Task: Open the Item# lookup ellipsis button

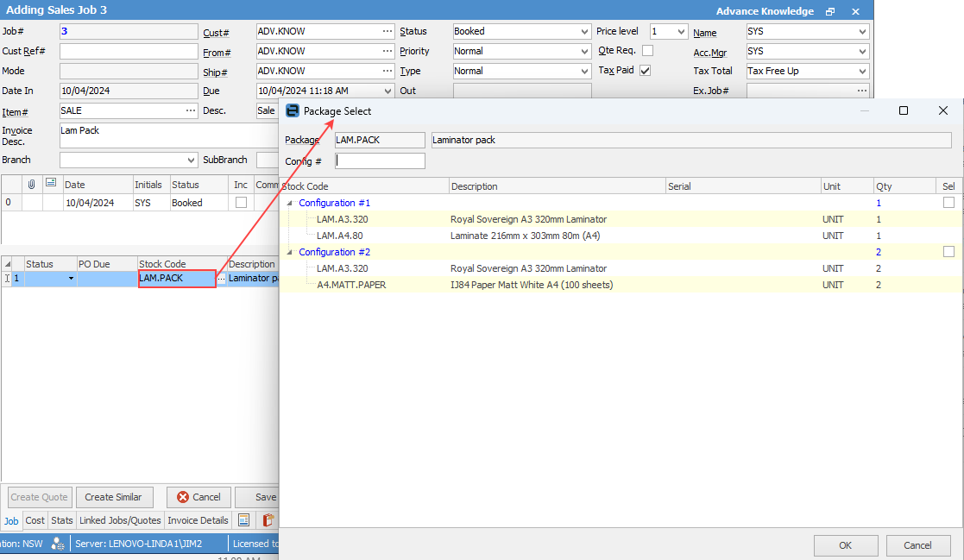Action: [x=191, y=110]
